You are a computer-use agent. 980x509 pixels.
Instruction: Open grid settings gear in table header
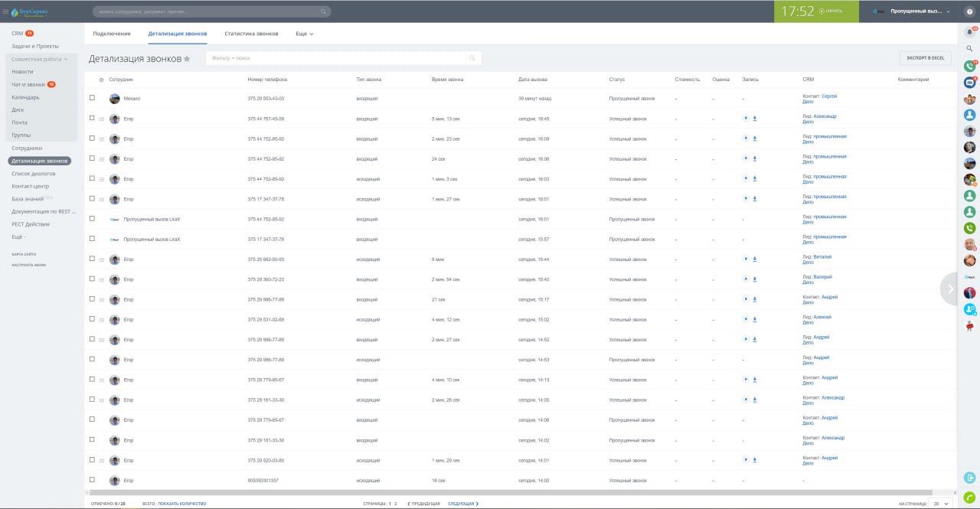[101, 80]
